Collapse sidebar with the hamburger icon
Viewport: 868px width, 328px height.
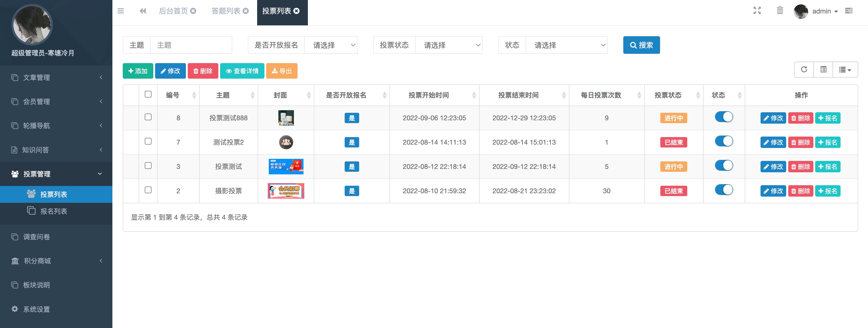click(x=121, y=11)
